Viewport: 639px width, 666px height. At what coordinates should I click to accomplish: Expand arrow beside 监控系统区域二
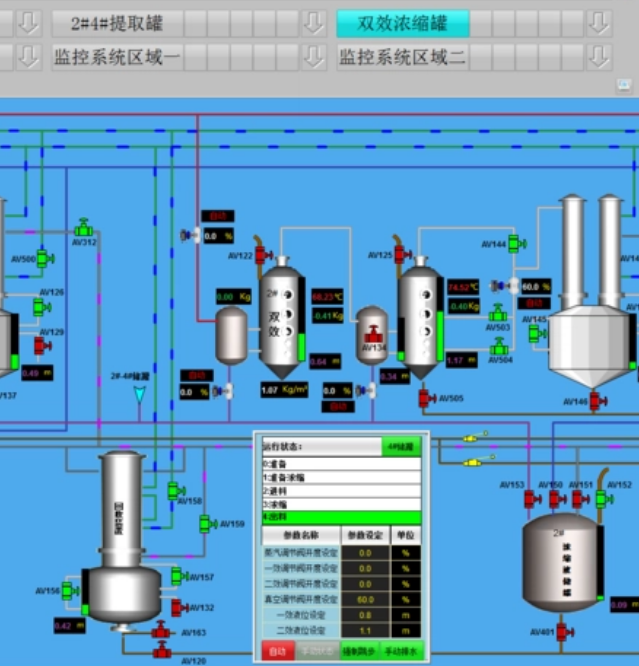pyautogui.click(x=599, y=56)
